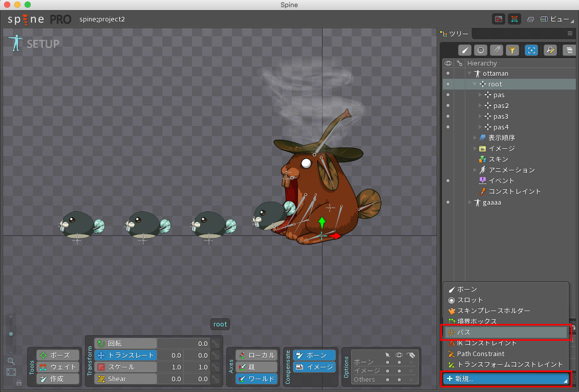Select the ワールド axes button

[256, 379]
